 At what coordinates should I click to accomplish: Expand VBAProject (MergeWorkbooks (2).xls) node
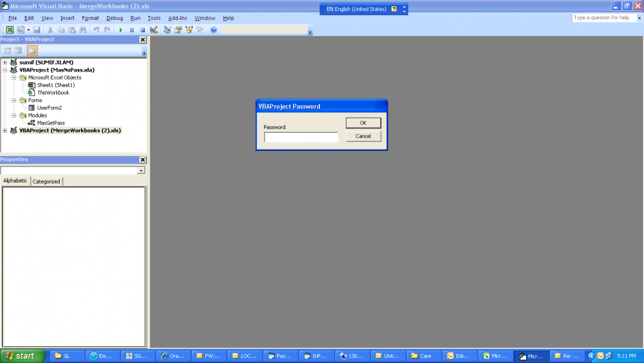pyautogui.click(x=5, y=130)
